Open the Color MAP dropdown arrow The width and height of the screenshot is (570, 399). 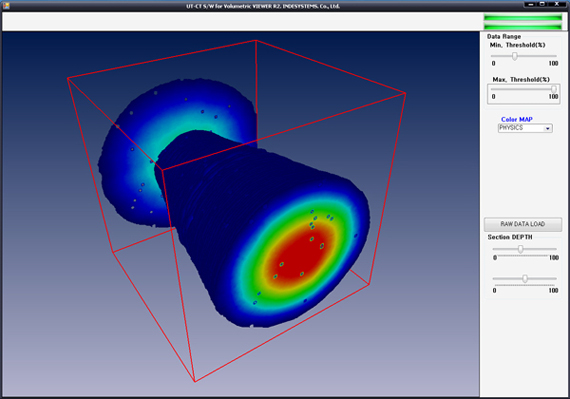point(547,128)
